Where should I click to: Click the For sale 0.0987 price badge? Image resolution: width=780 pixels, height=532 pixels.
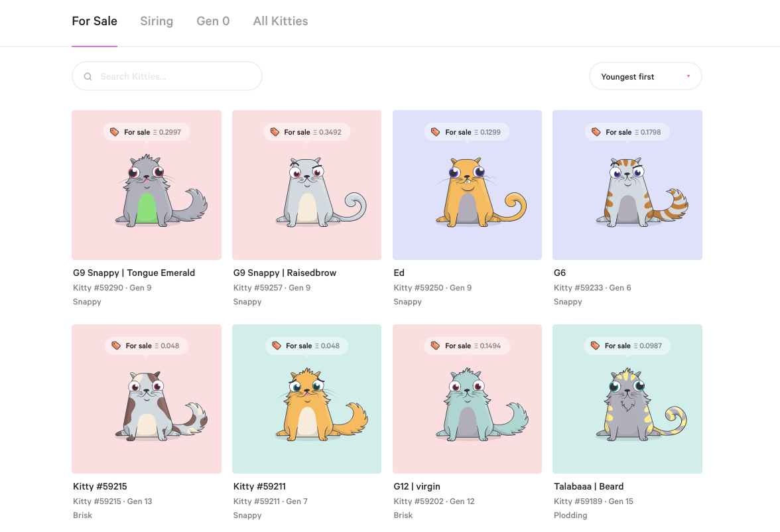(627, 346)
